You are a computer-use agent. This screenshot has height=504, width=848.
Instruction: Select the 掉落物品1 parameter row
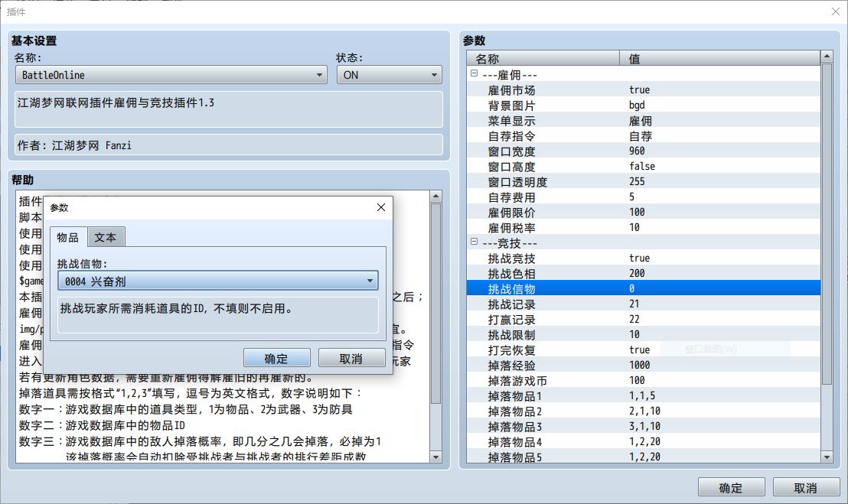pyautogui.click(x=514, y=395)
